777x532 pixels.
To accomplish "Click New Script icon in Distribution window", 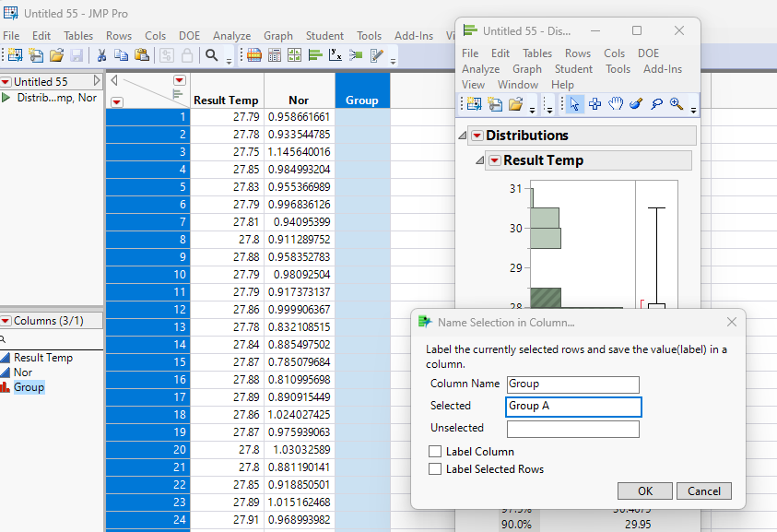I will click(495, 103).
